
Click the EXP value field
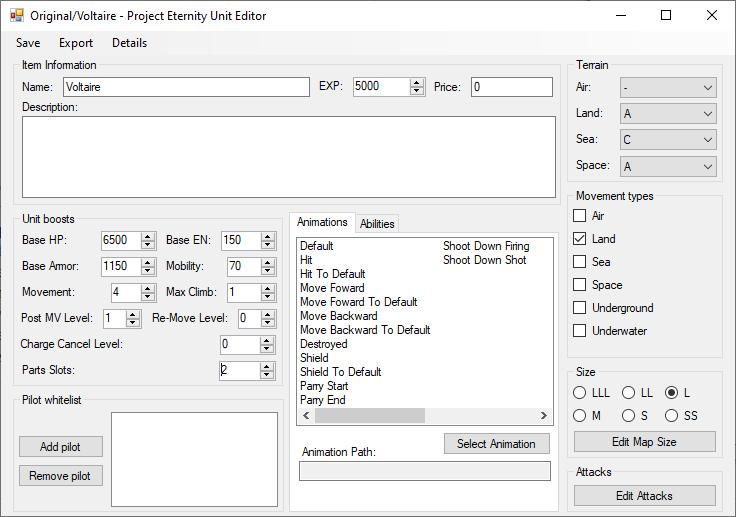tap(382, 87)
